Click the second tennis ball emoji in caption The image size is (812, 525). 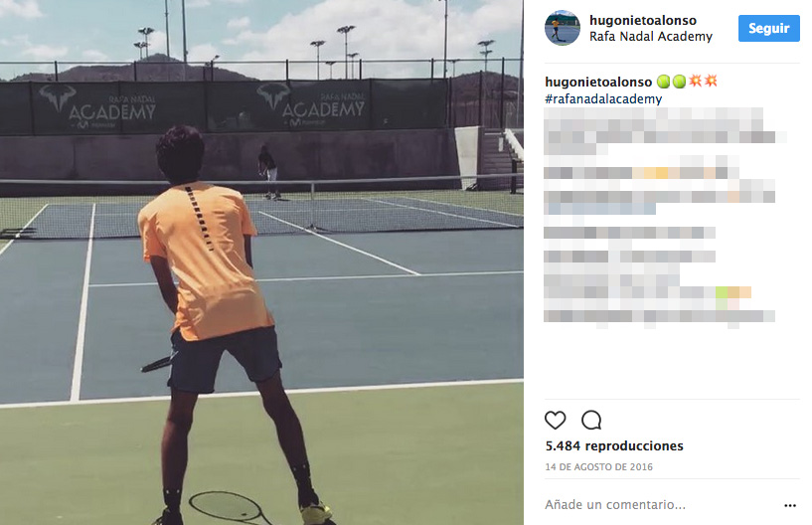(x=679, y=82)
